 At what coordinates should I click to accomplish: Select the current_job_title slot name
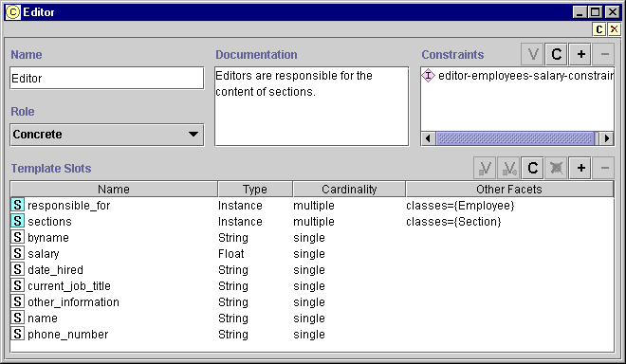[69, 285]
